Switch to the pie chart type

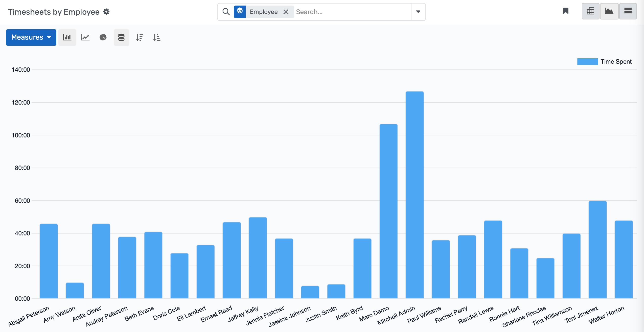[x=103, y=37]
